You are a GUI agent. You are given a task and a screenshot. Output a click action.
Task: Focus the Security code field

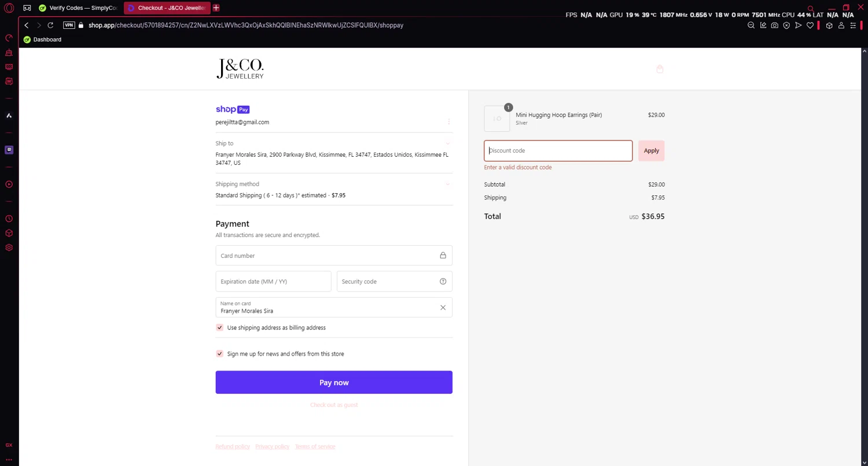coord(395,282)
